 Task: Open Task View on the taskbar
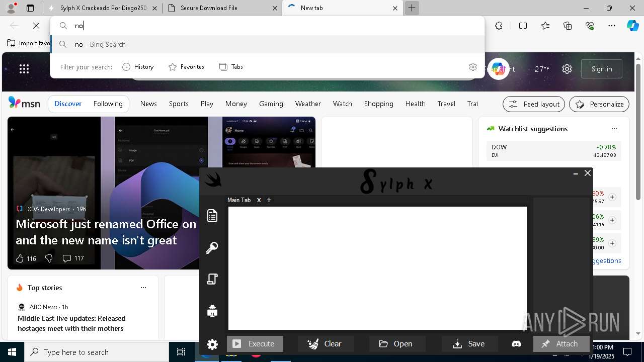tap(181, 352)
